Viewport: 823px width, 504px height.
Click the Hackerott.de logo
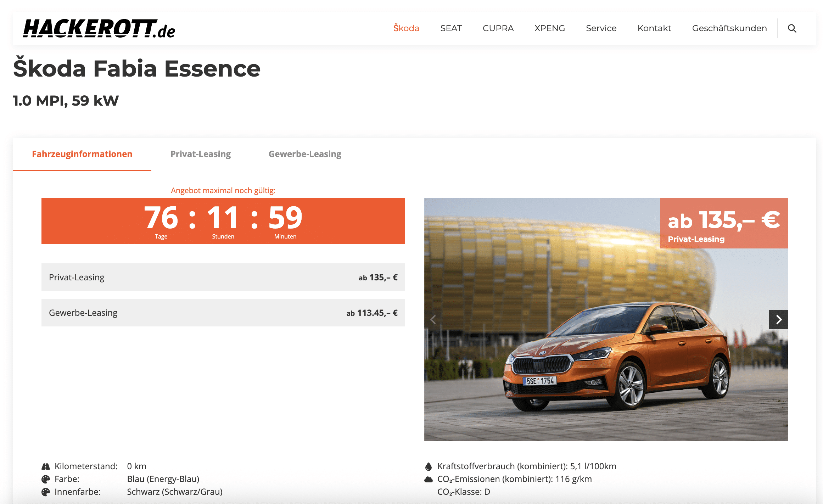pyautogui.click(x=99, y=29)
